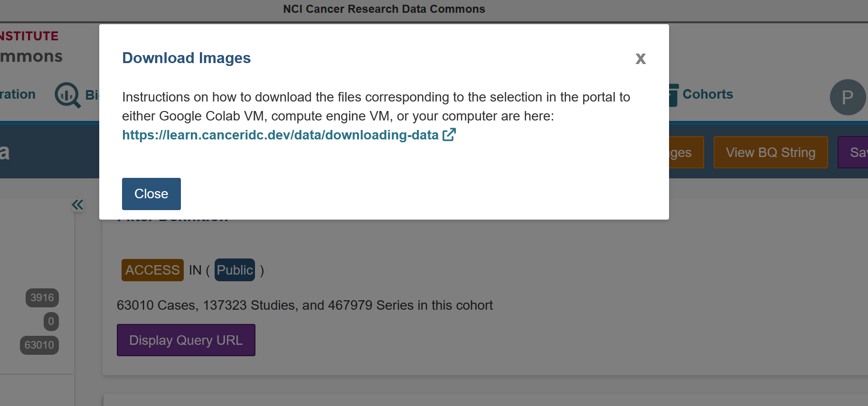Screen dimensions: 868x406
Task: Dismiss the Download Images dialog via the X
Action: pyautogui.click(x=641, y=59)
